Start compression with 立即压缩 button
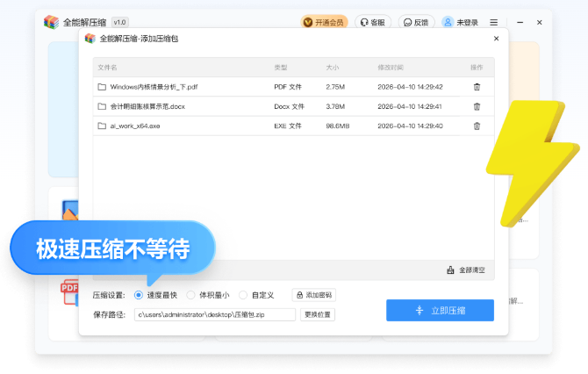Viewport: 588px width, 374px height. pyautogui.click(x=440, y=310)
